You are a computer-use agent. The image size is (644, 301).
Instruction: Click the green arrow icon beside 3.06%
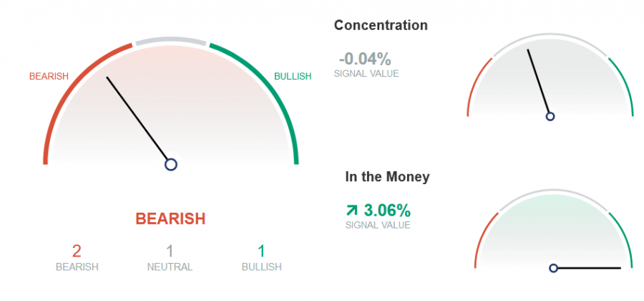click(352, 211)
